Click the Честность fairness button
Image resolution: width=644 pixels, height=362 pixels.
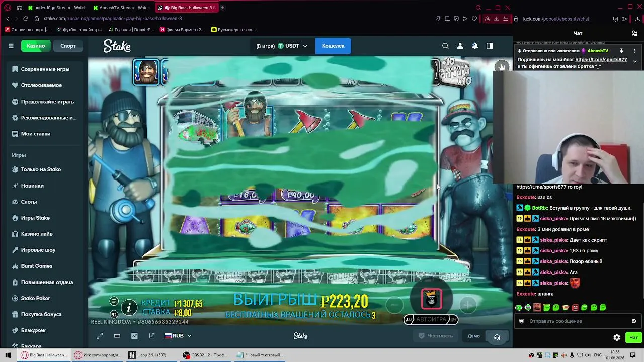click(x=436, y=336)
